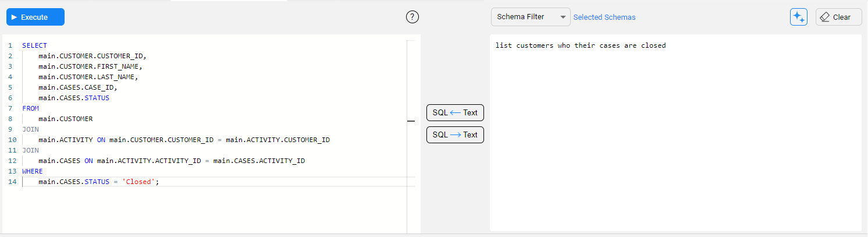Click the first JOIN keyword on line 9

[30, 129]
